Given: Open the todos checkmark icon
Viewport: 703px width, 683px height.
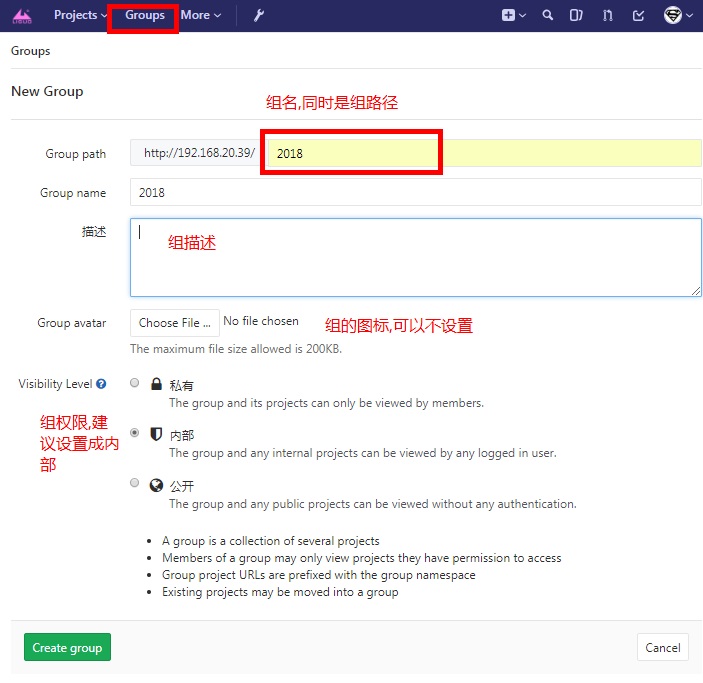Looking at the screenshot, I should 639,15.
